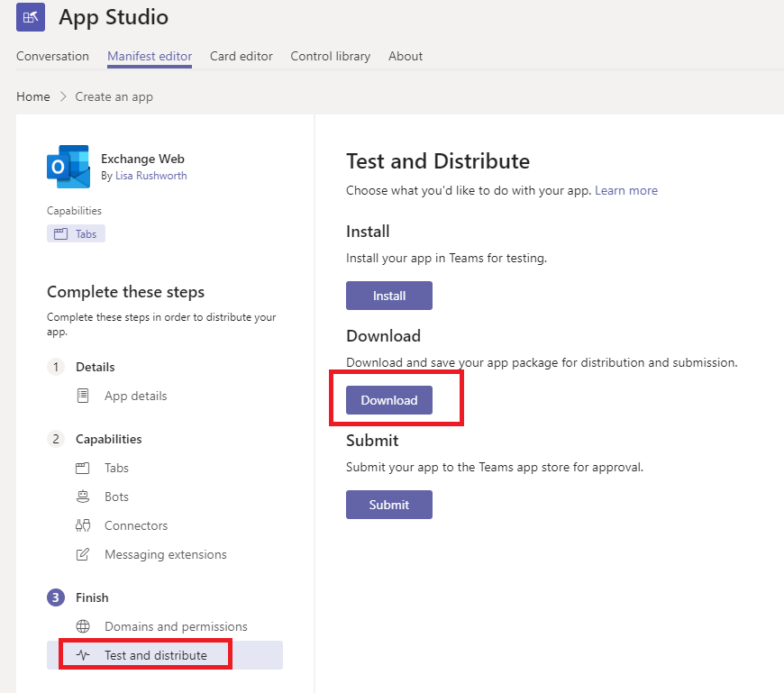This screenshot has height=693, width=784.
Task: Click the App details document icon
Action: [83, 396]
